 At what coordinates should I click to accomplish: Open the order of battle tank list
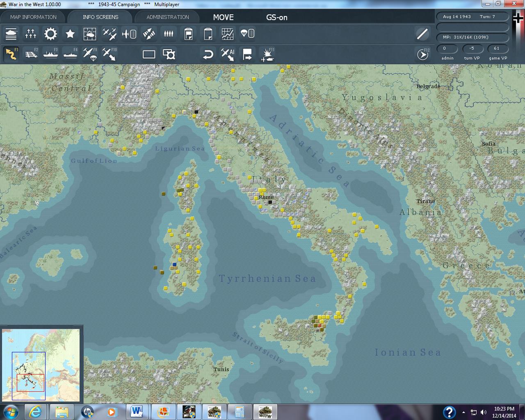pos(11,34)
